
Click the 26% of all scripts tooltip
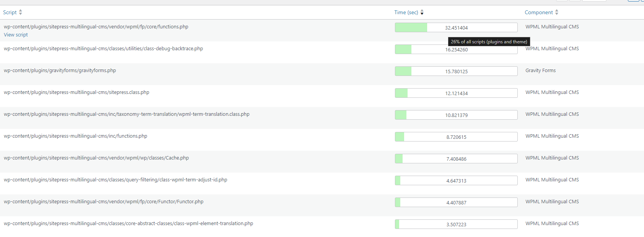click(x=489, y=42)
